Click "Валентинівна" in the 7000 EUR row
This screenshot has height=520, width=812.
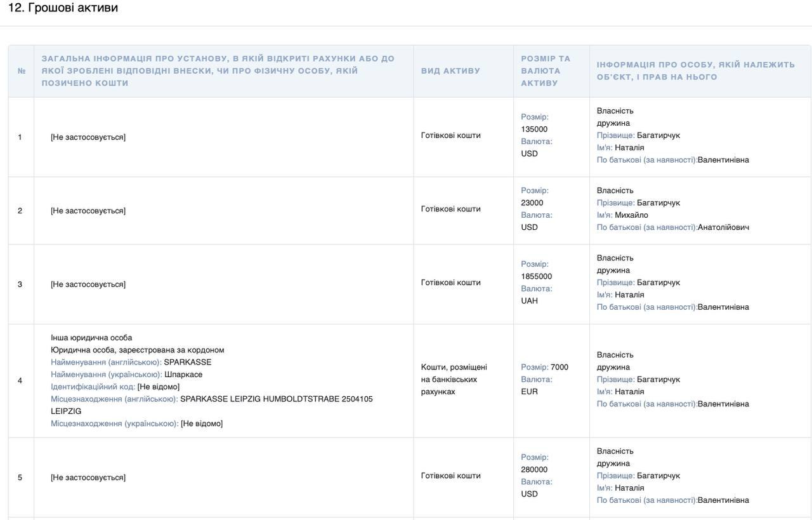coord(724,404)
